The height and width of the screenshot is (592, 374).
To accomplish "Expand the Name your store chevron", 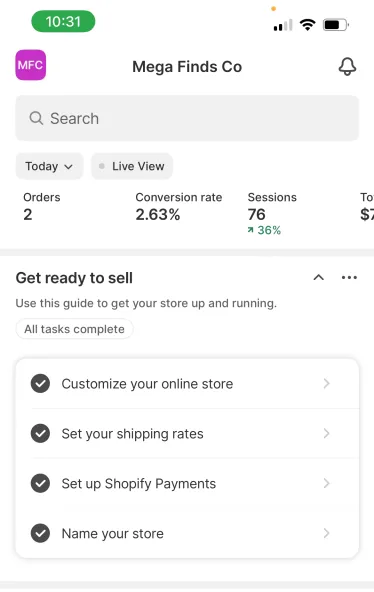I will (x=326, y=533).
